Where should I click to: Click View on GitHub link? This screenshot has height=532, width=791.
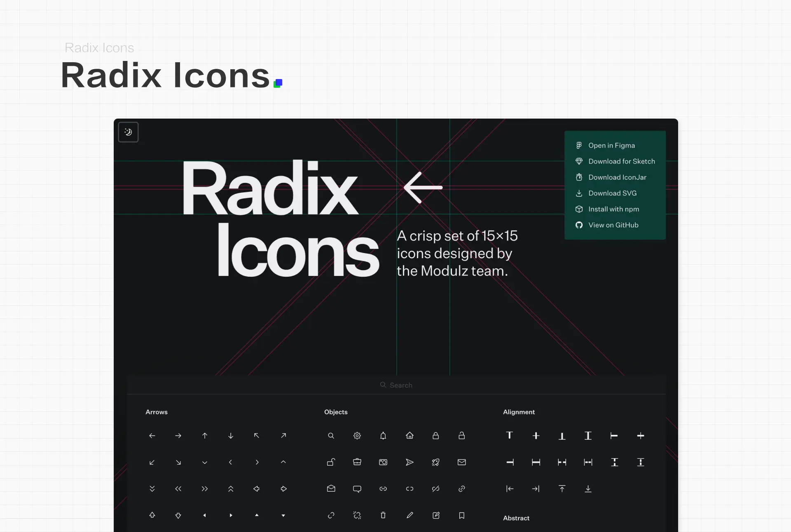pyautogui.click(x=613, y=224)
